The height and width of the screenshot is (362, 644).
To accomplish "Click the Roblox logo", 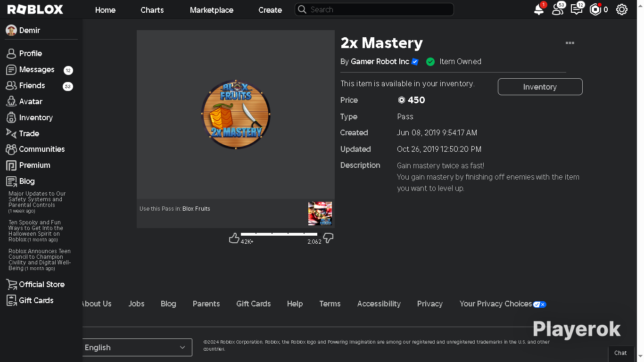I will [35, 9].
